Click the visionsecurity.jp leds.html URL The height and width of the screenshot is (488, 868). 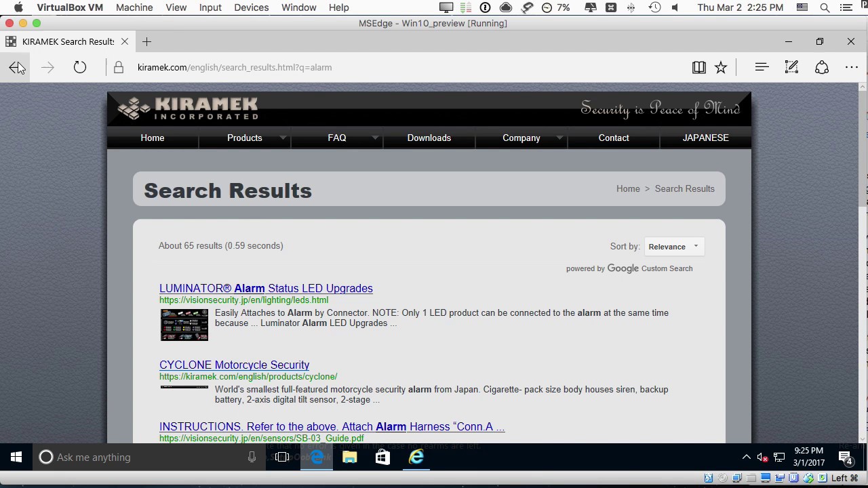[x=243, y=300]
